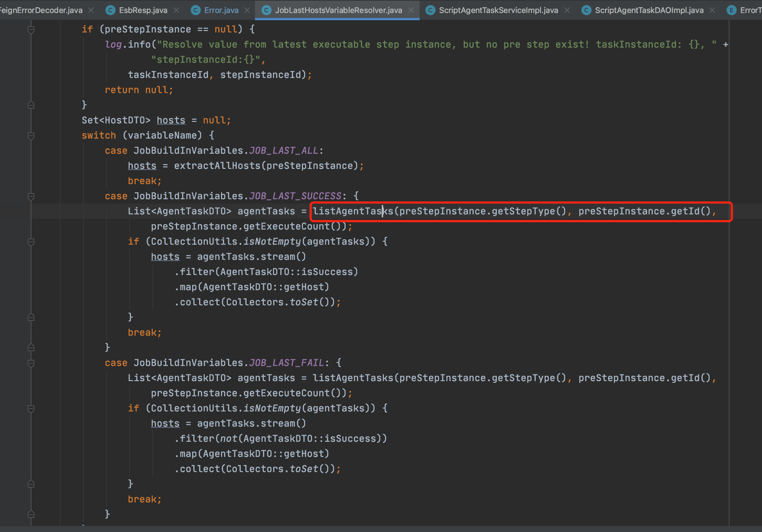Click the class icon on the EsbResp.java tab
This screenshot has height=532, width=762.
tap(110, 10)
